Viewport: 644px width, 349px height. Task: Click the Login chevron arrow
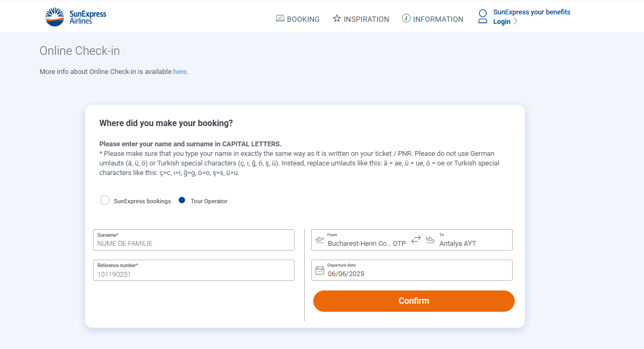(x=515, y=22)
